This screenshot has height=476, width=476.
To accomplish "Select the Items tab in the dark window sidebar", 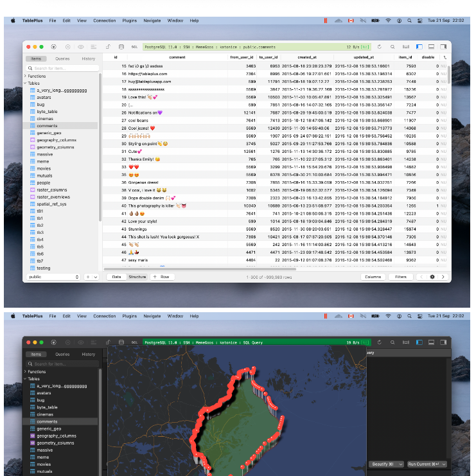I will (x=36, y=354).
